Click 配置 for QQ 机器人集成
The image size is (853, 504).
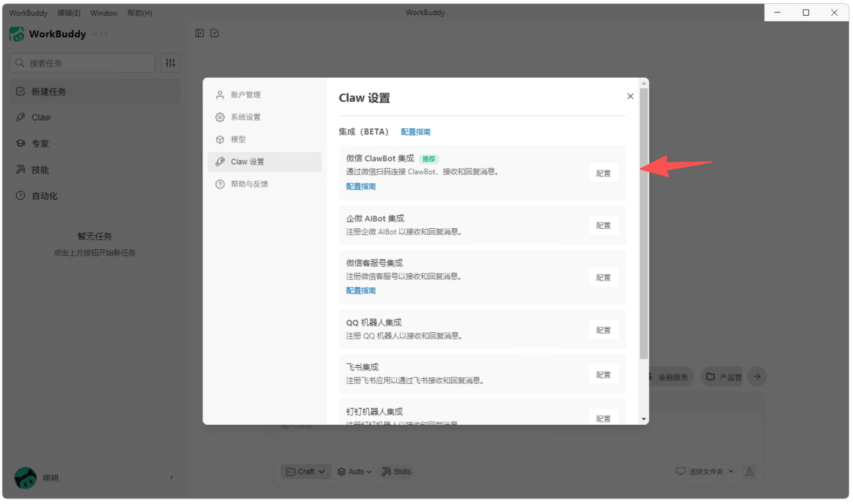pos(604,330)
